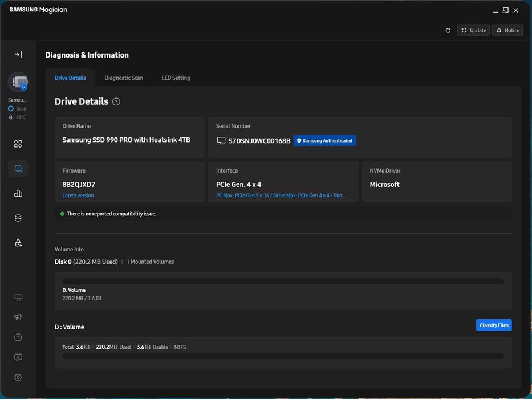Viewport: 532px width, 399px height.
Task: Click green check next to compatibility message
Action: click(62, 214)
